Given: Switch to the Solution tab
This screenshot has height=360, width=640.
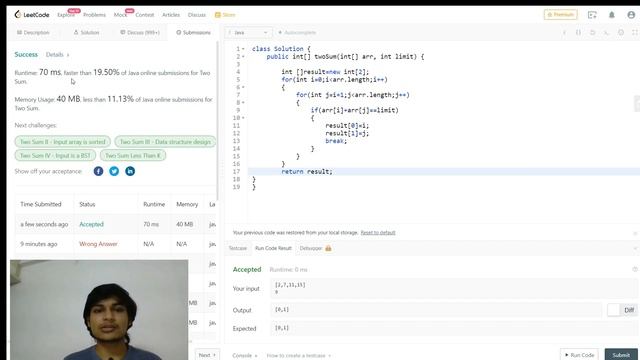Looking at the screenshot, I should [x=87, y=32].
